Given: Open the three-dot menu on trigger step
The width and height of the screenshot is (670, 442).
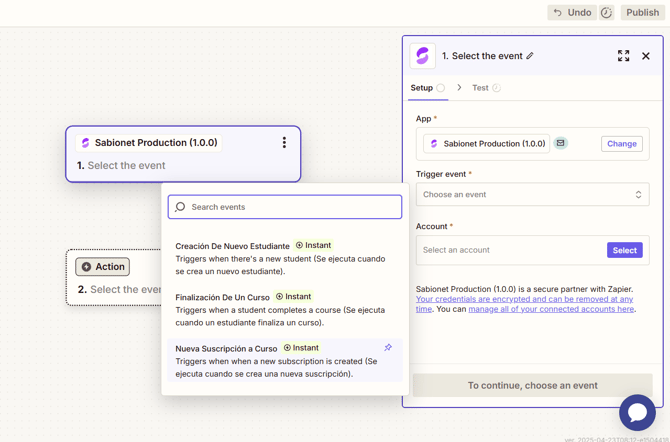Looking at the screenshot, I should (x=284, y=143).
